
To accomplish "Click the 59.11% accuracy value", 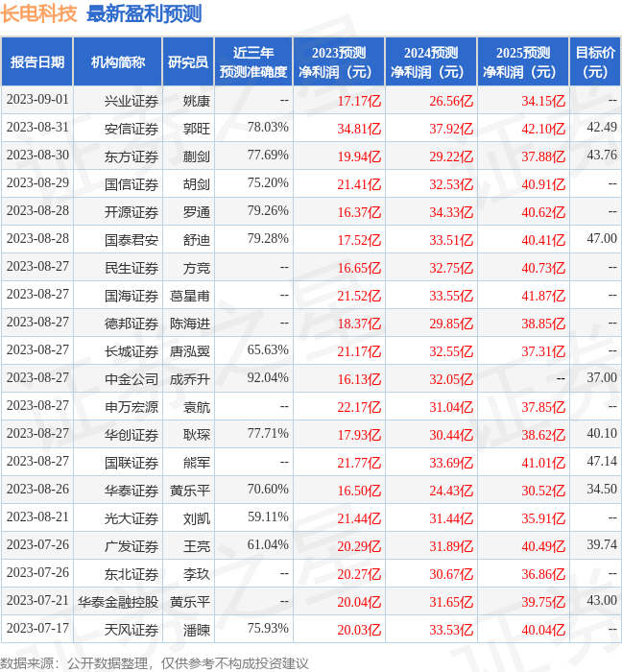I will 268,517.
